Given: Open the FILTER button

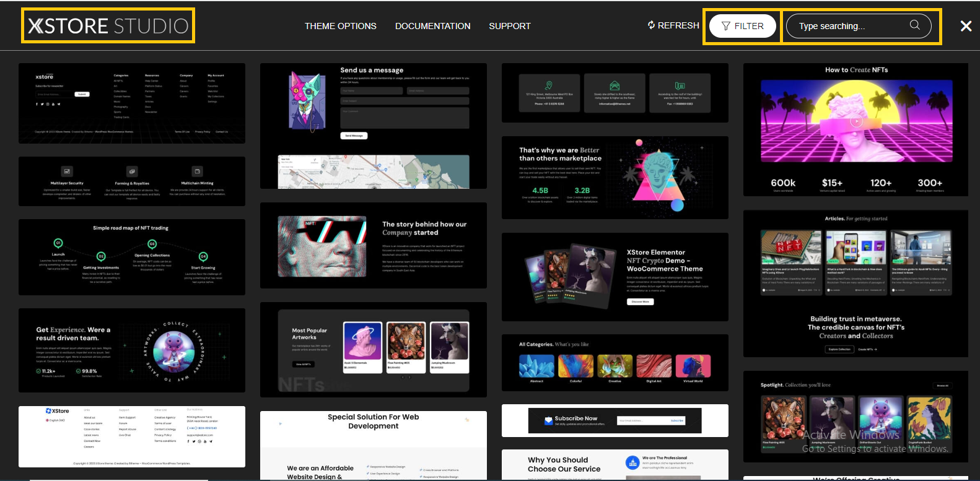Looking at the screenshot, I should point(743,26).
